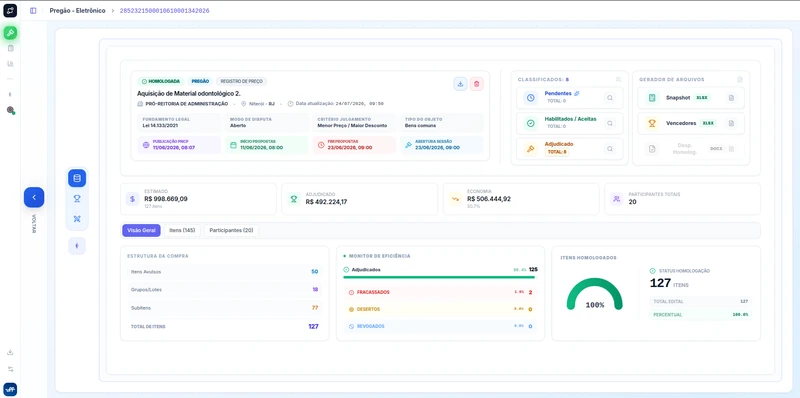
Task: Click the green gavel icon in sidebar
Action: point(10,33)
